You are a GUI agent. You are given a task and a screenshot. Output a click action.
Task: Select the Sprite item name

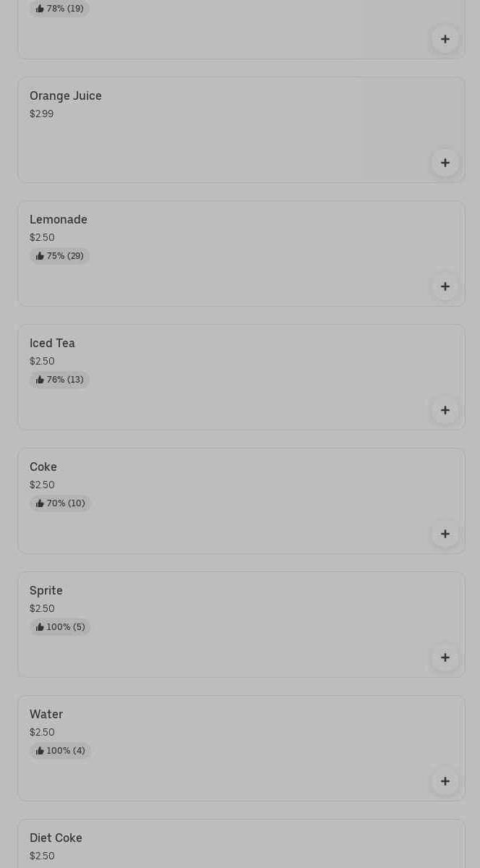pyautogui.click(x=46, y=591)
